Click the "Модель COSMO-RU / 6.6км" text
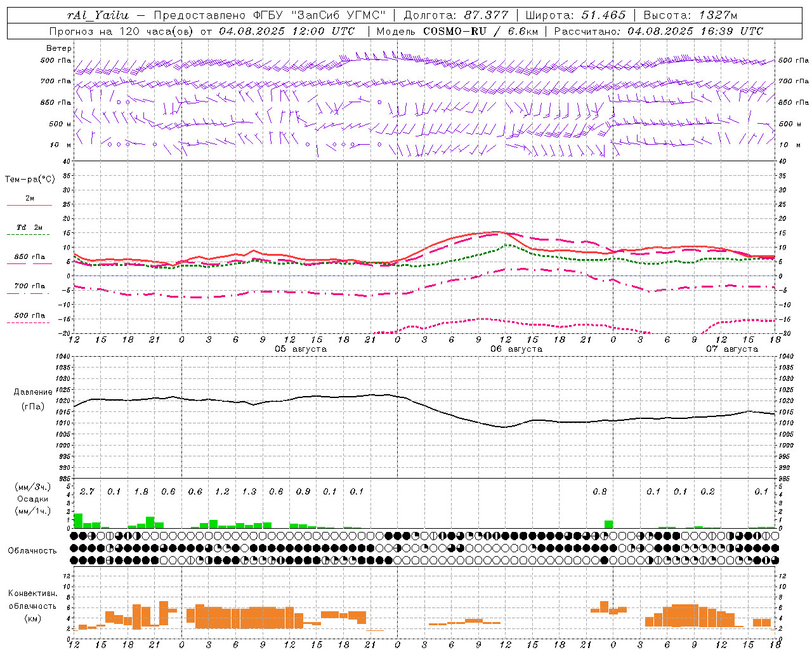812x650 pixels. tap(457, 31)
